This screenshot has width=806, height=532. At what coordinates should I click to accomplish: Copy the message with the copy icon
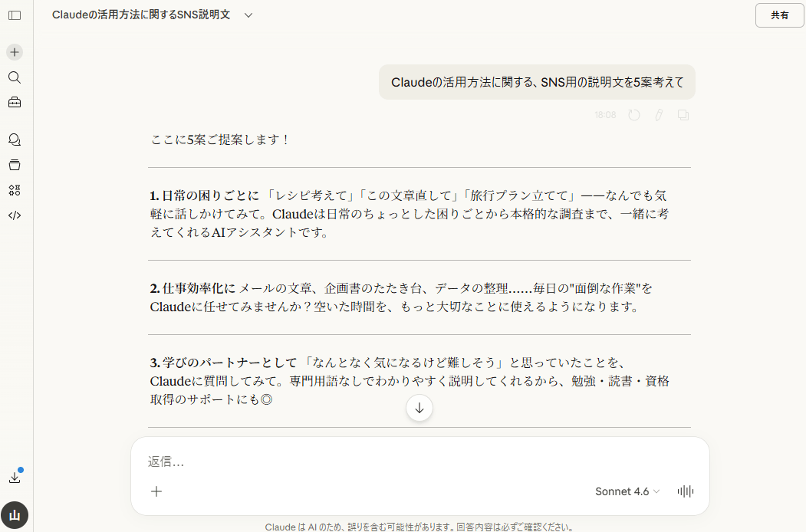tap(683, 114)
